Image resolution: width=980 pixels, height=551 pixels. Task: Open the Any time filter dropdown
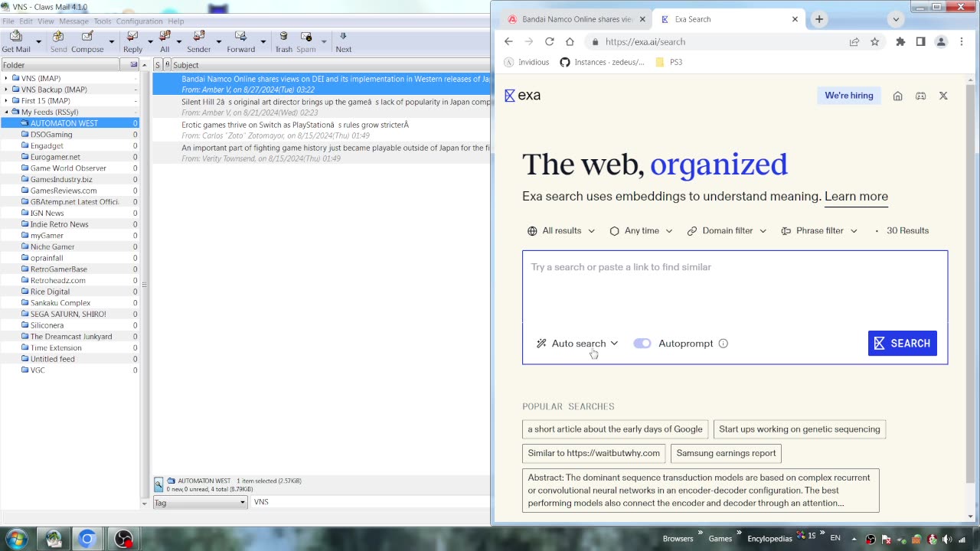coord(642,230)
